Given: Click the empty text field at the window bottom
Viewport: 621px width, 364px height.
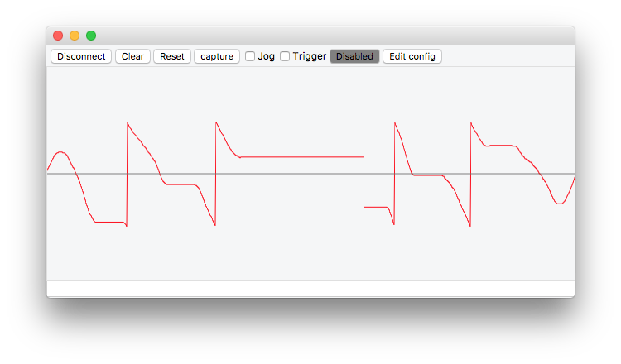Looking at the screenshot, I should pos(310,288).
